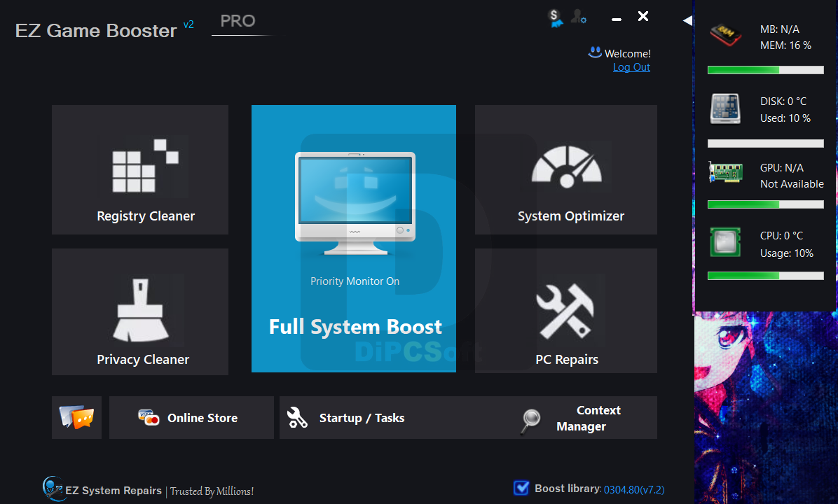Open the PC Repairs tools tile

point(566,311)
